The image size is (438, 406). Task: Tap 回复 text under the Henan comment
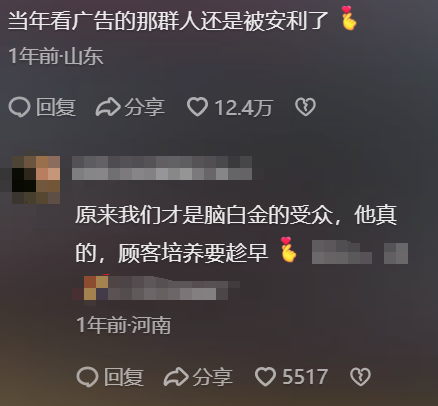click(x=124, y=377)
